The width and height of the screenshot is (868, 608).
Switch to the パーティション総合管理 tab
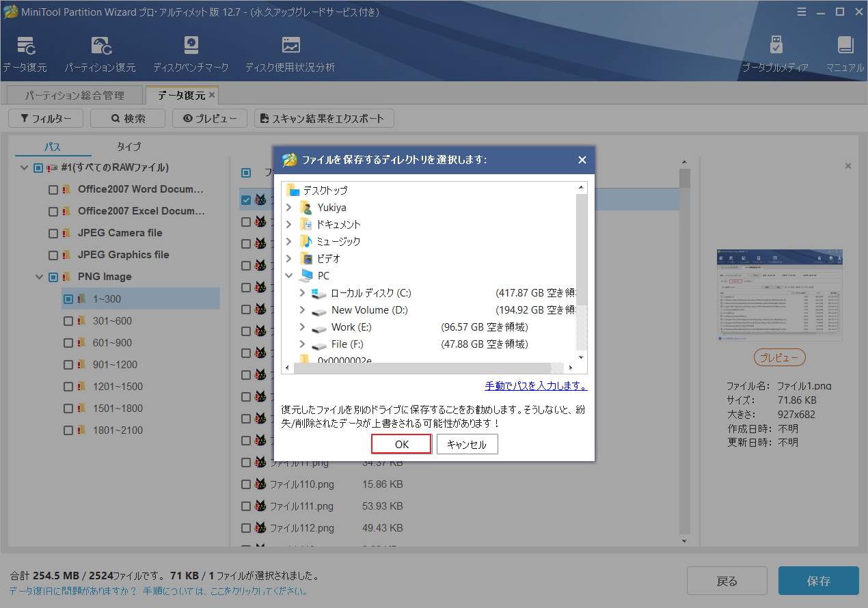click(74, 95)
